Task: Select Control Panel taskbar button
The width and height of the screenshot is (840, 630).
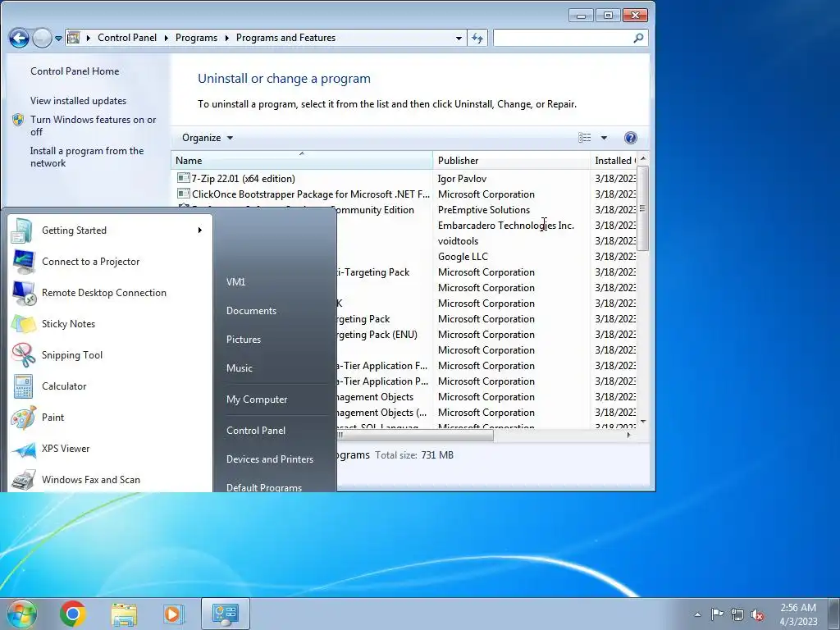Action: click(x=225, y=614)
